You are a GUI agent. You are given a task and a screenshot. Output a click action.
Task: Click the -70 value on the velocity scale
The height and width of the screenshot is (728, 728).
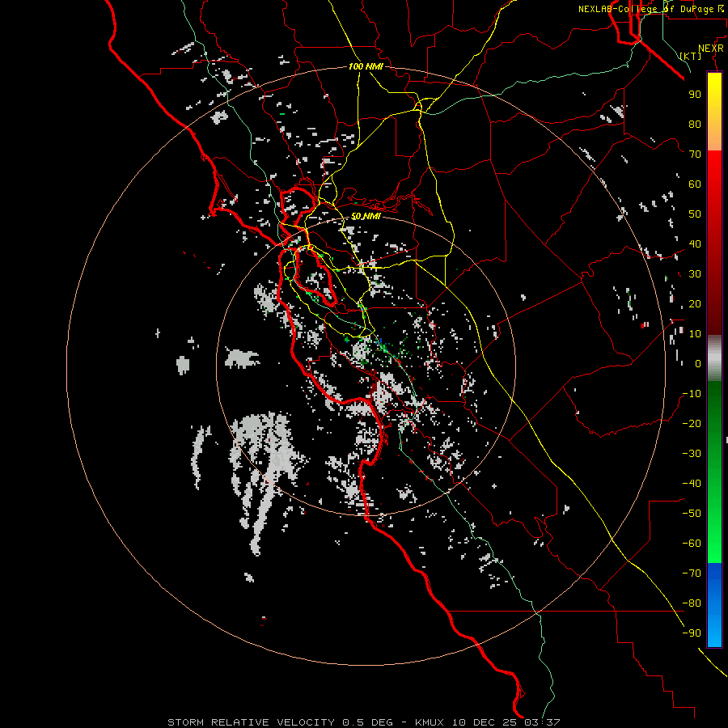(x=692, y=574)
